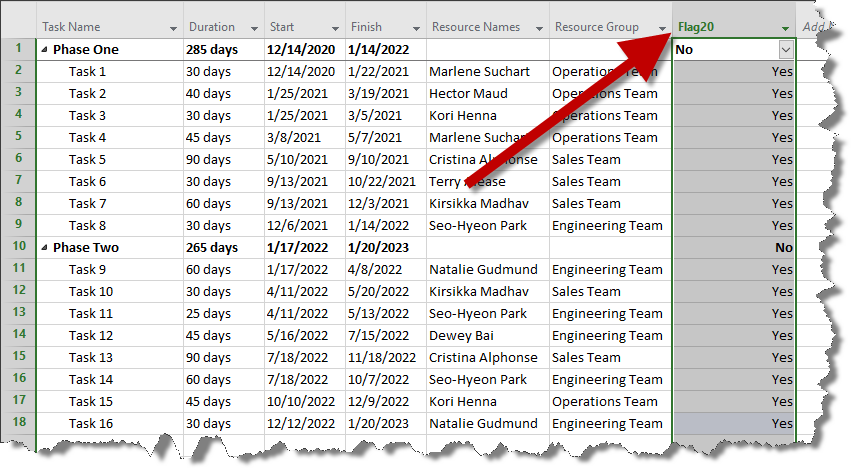The width and height of the screenshot is (851, 468).
Task: Select the Task 3 name cell
Action: [110, 116]
